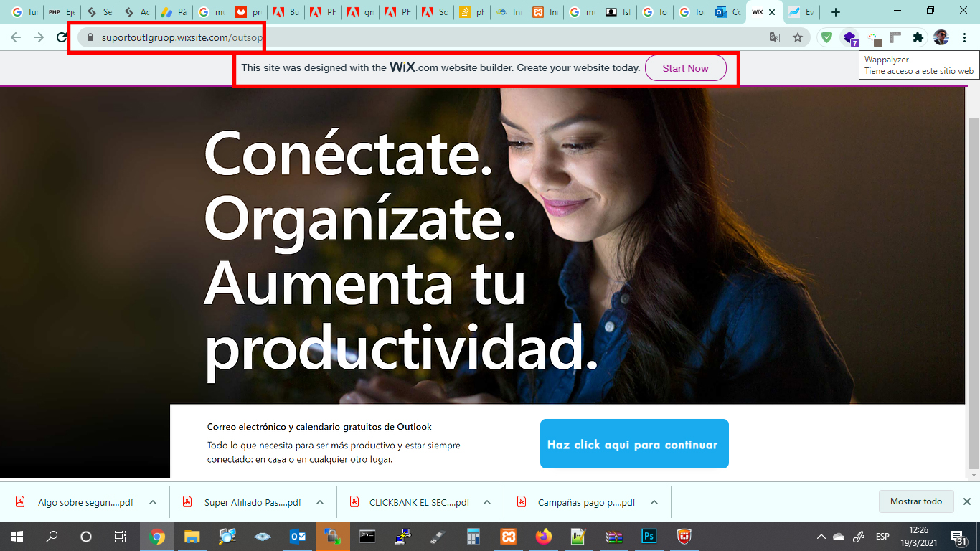Screen dimensions: 980x551
Task: Click the site padlock security icon
Action: coord(90,38)
